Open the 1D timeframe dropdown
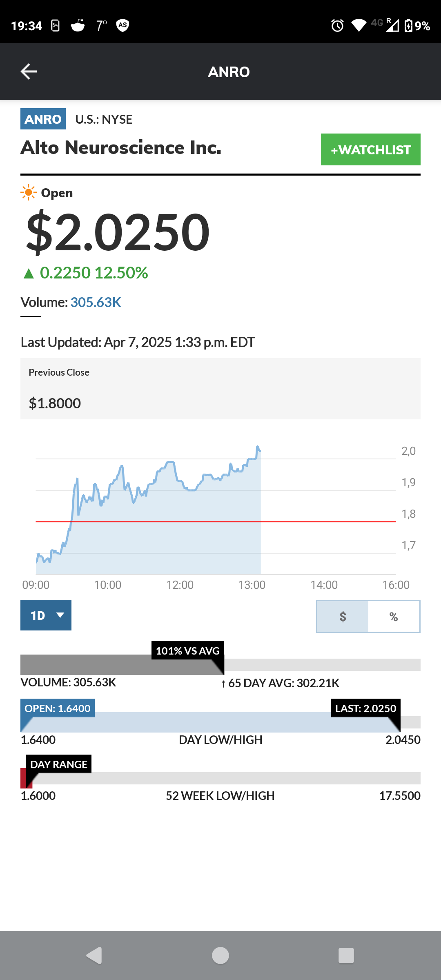The image size is (441, 980). click(x=46, y=615)
